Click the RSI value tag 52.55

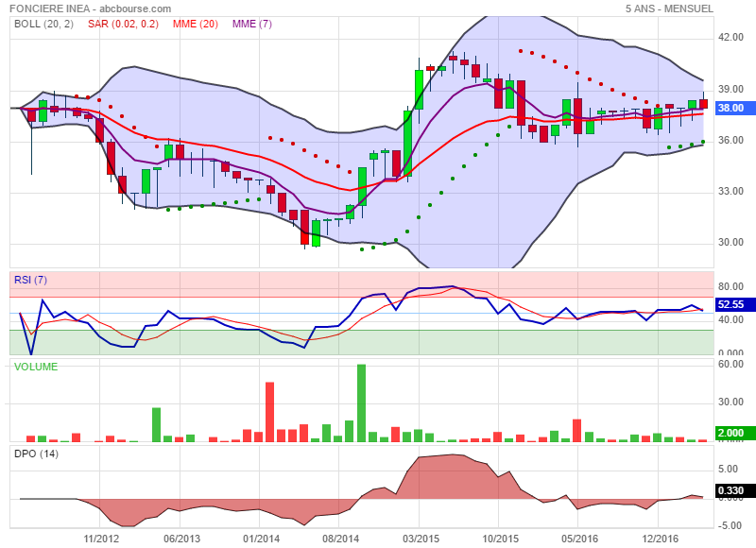coord(735,304)
